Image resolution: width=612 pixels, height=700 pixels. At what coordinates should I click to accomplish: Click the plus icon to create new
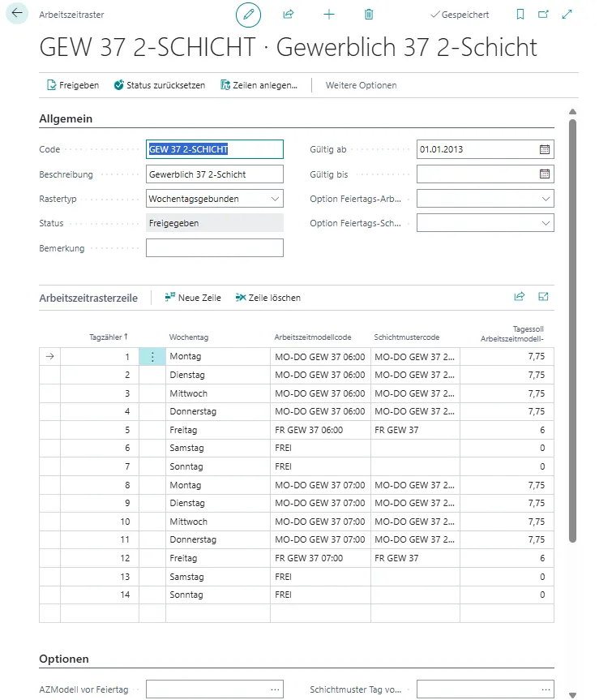pyautogui.click(x=328, y=15)
